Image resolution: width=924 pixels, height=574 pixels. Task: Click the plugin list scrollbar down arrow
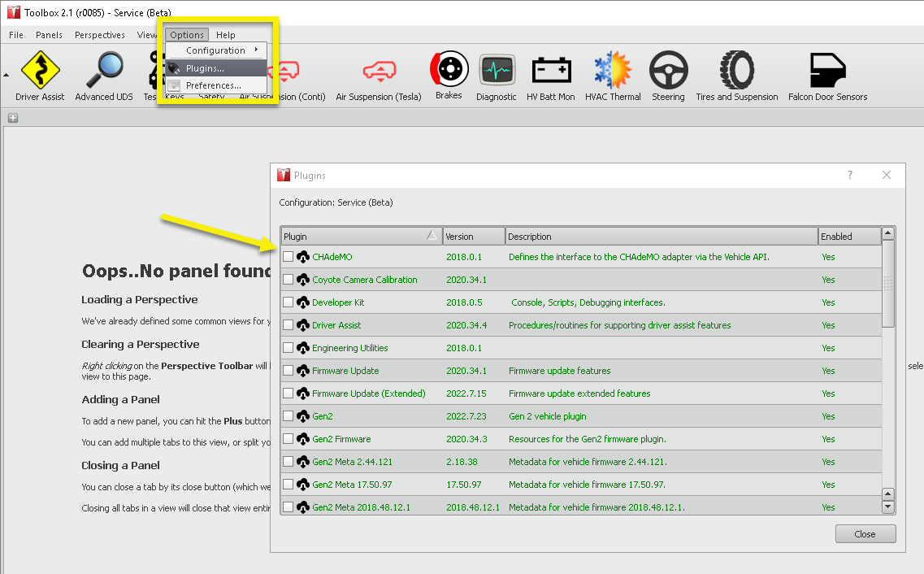coord(887,507)
